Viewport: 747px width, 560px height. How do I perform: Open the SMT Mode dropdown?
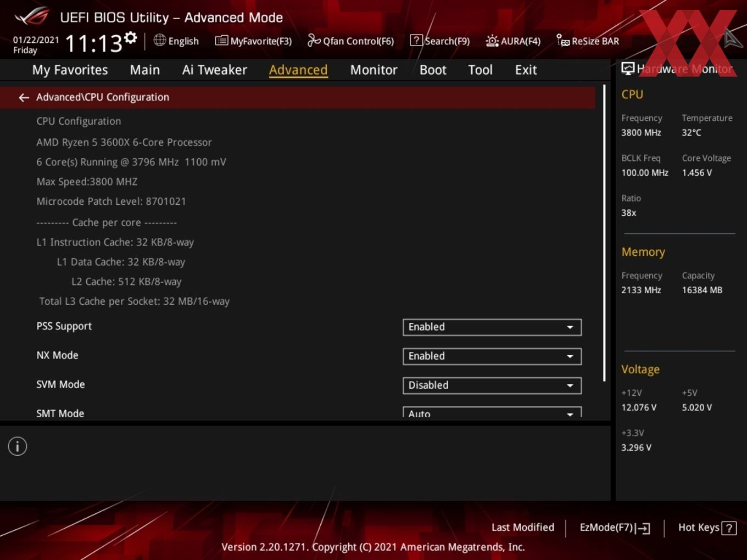[x=492, y=413]
